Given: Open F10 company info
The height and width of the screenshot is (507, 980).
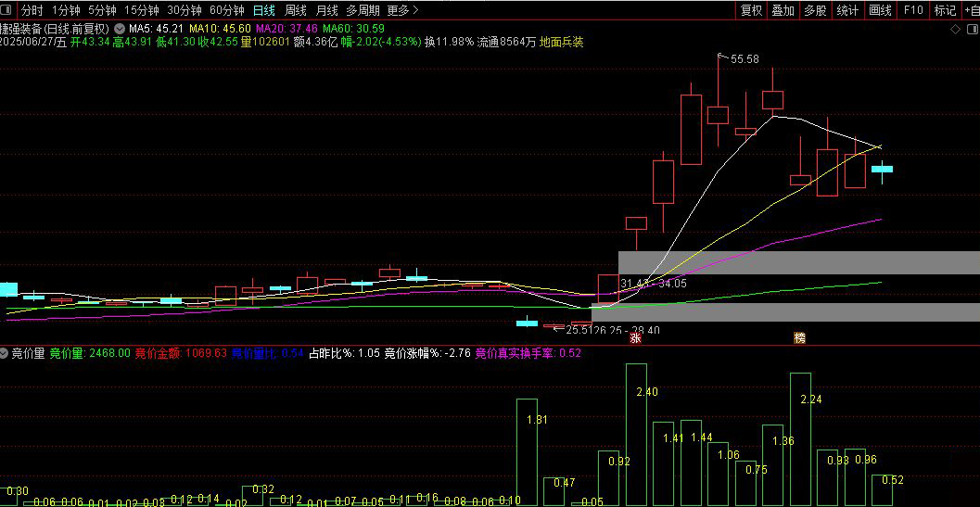Looking at the screenshot, I should (913, 10).
